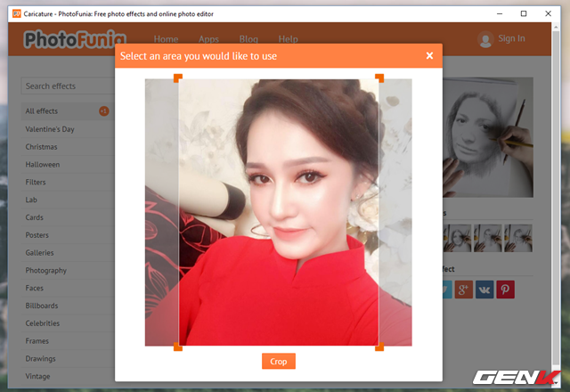
Task: Minimize the PhotoFunia window
Action: tap(500, 14)
